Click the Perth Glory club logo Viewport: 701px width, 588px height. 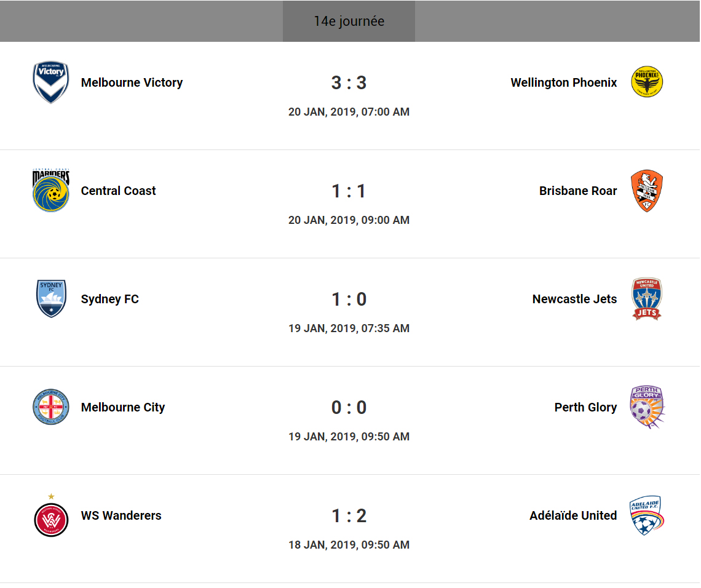click(647, 407)
